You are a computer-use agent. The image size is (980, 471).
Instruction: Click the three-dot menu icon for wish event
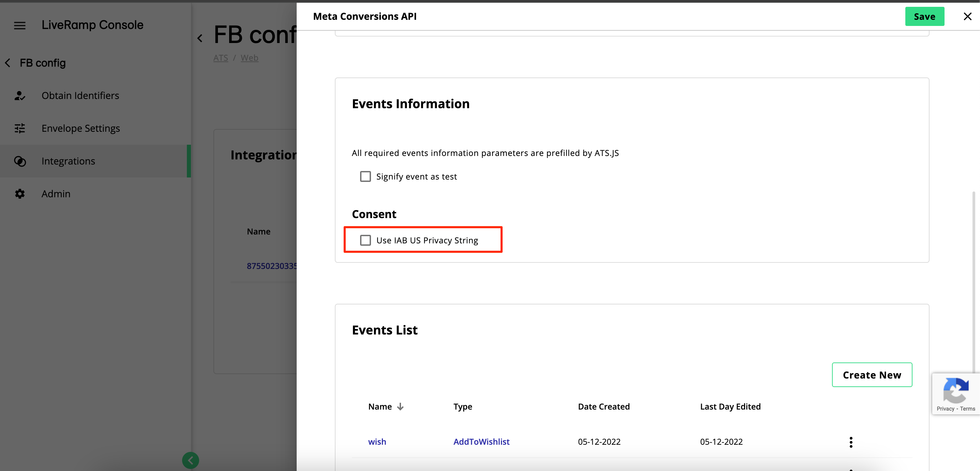(x=851, y=442)
